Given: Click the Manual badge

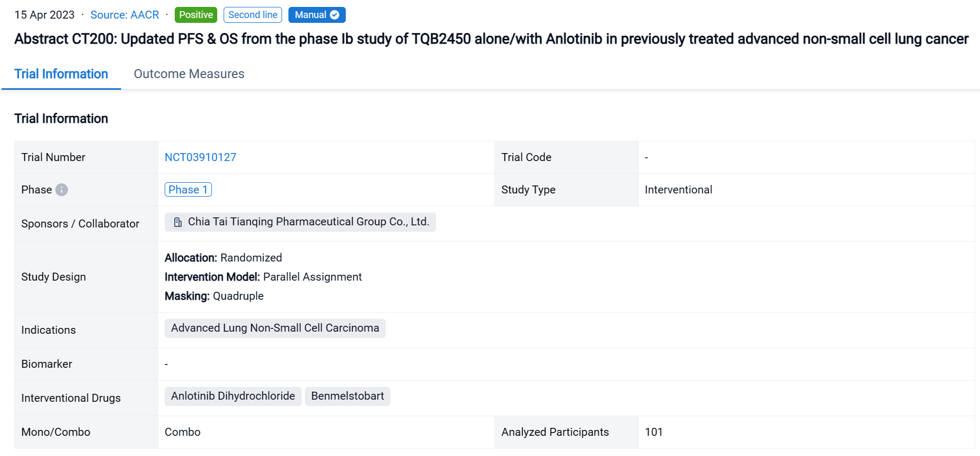Looking at the screenshot, I should click(x=311, y=15).
